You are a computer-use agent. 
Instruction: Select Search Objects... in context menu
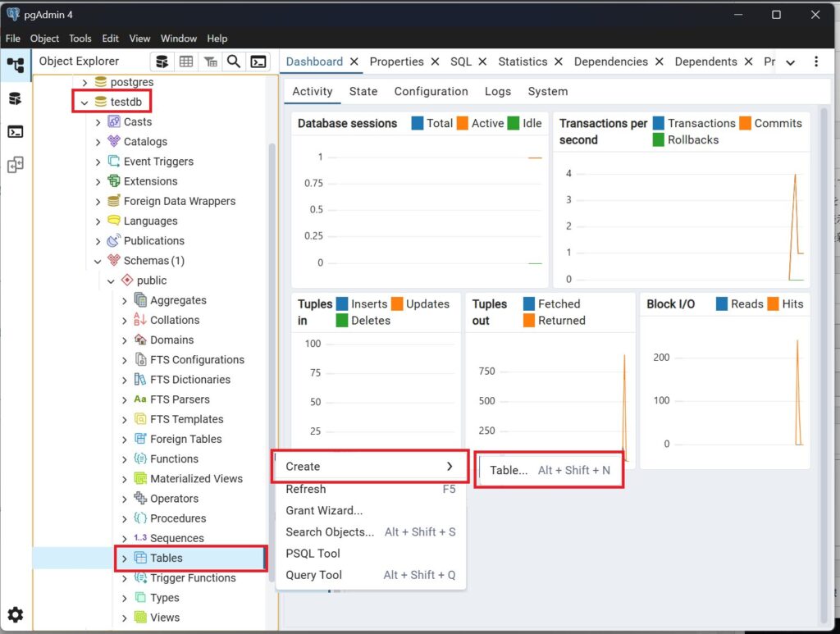[370, 531]
